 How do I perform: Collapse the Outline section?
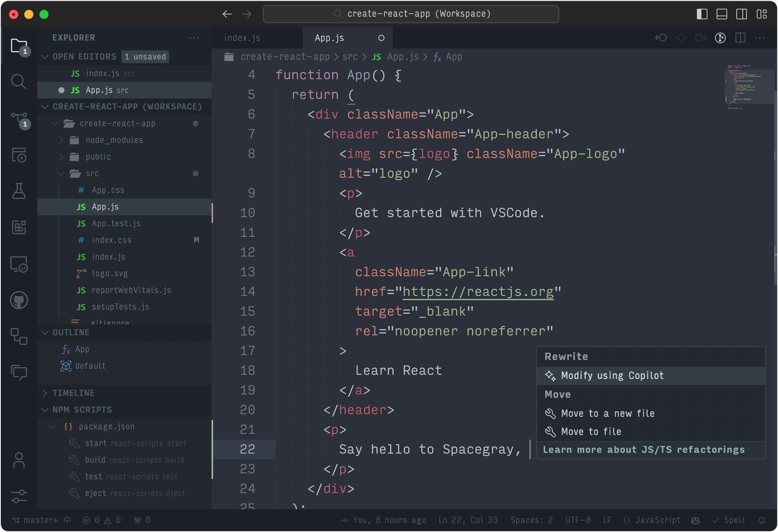click(71, 332)
